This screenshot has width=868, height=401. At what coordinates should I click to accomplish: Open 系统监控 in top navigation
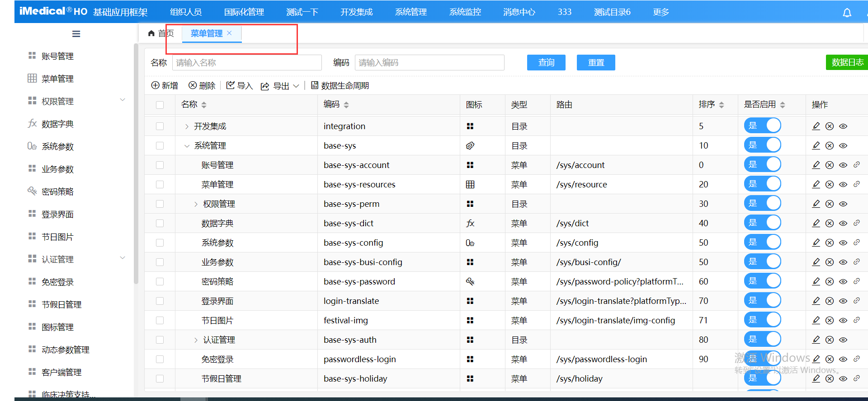point(465,12)
